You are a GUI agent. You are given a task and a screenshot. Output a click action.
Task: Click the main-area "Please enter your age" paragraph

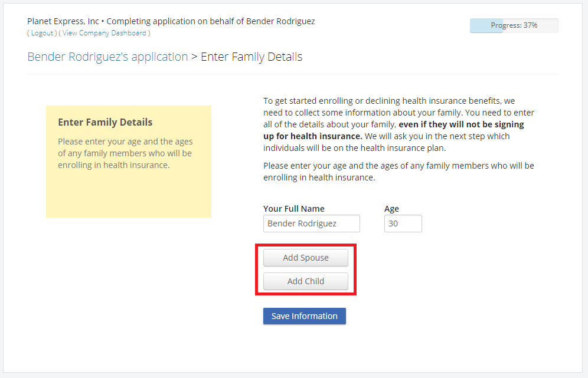398,171
